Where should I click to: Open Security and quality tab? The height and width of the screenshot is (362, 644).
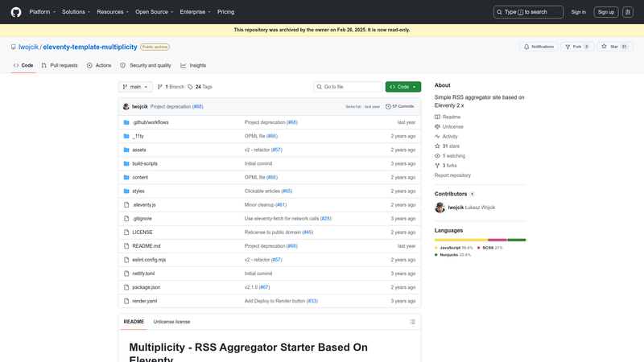pyautogui.click(x=146, y=65)
